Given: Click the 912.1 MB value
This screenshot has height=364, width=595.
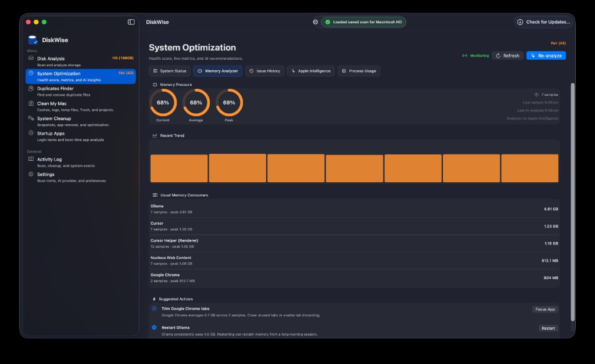Looking at the screenshot, I should click(x=550, y=261).
